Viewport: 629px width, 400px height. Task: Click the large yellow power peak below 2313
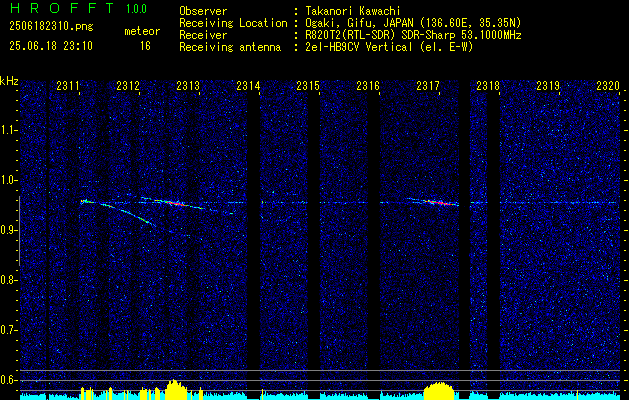[174, 389]
